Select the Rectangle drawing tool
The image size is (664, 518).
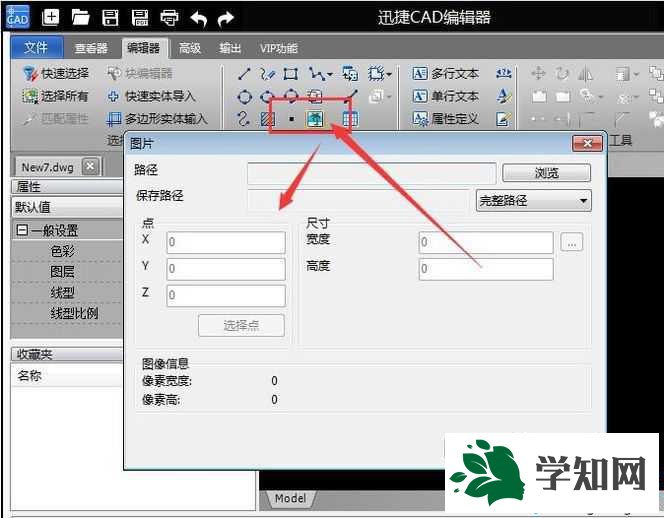pos(290,74)
